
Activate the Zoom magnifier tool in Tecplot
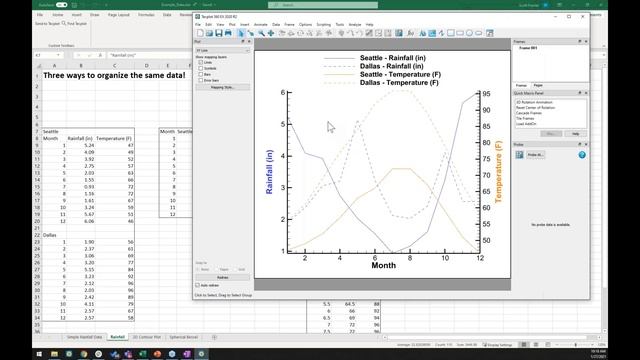[261, 33]
